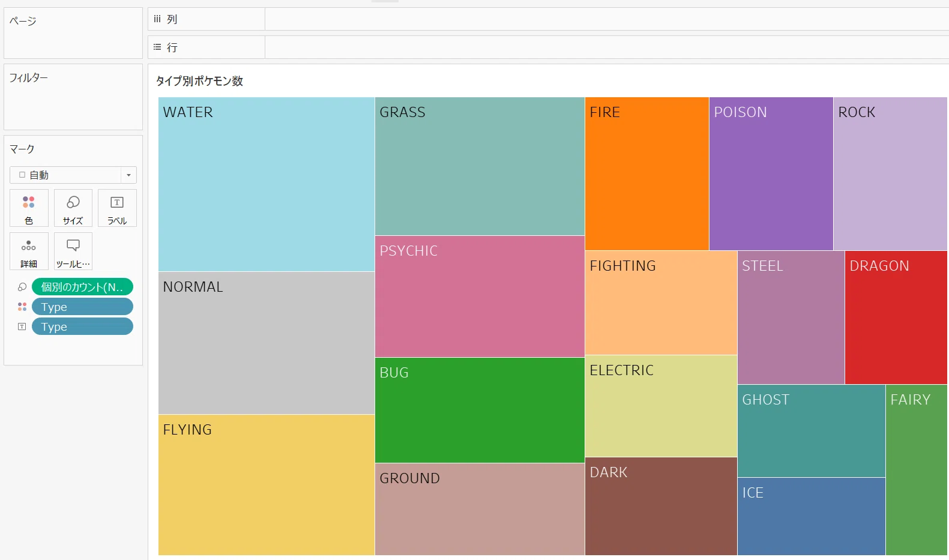Click label icon beside second Type pill
The image size is (949, 560).
pyautogui.click(x=22, y=327)
